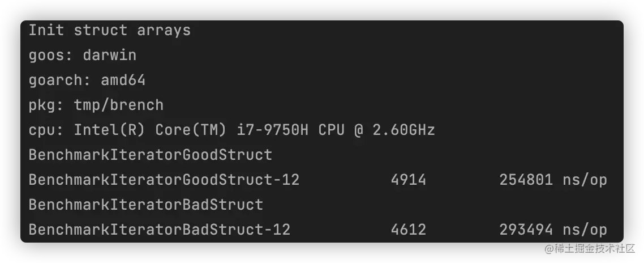Click the "i7-9750H" processor model text

[272, 130]
